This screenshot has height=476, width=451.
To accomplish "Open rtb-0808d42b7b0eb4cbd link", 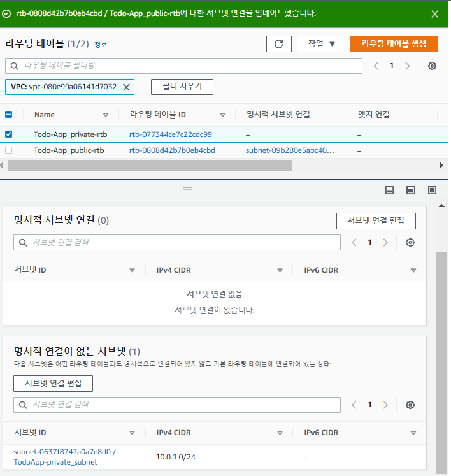I will coord(172,150).
